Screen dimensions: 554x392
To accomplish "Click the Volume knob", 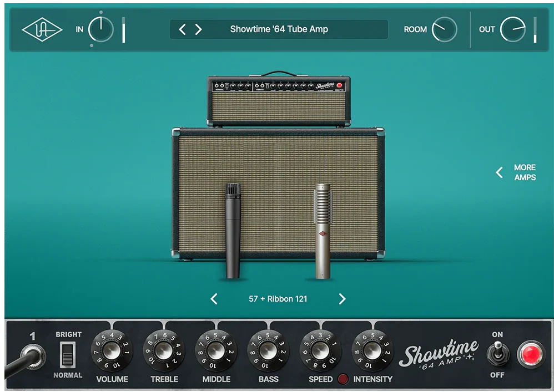I will [111, 350].
